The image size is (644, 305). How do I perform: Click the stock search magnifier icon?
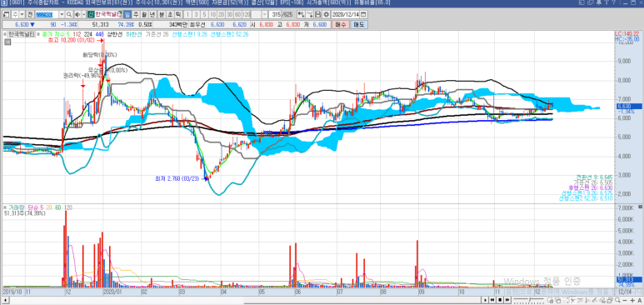coord(69,14)
